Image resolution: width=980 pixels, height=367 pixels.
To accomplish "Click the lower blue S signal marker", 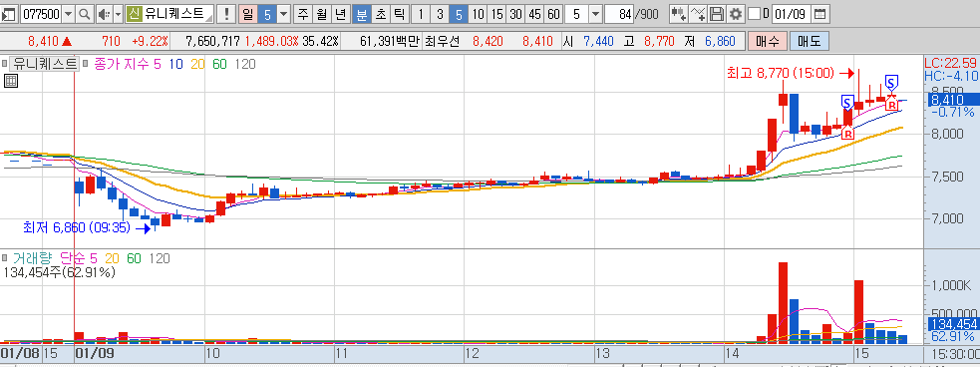I will point(847,102).
